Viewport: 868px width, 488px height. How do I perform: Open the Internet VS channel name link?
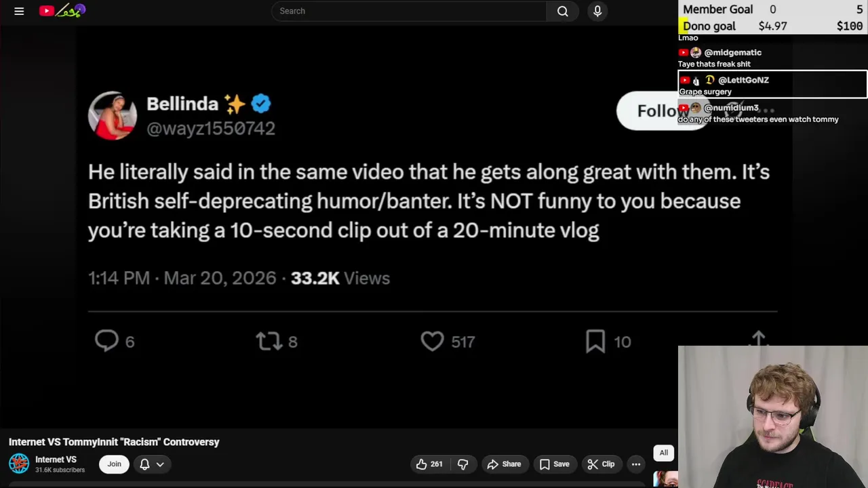pos(56,460)
